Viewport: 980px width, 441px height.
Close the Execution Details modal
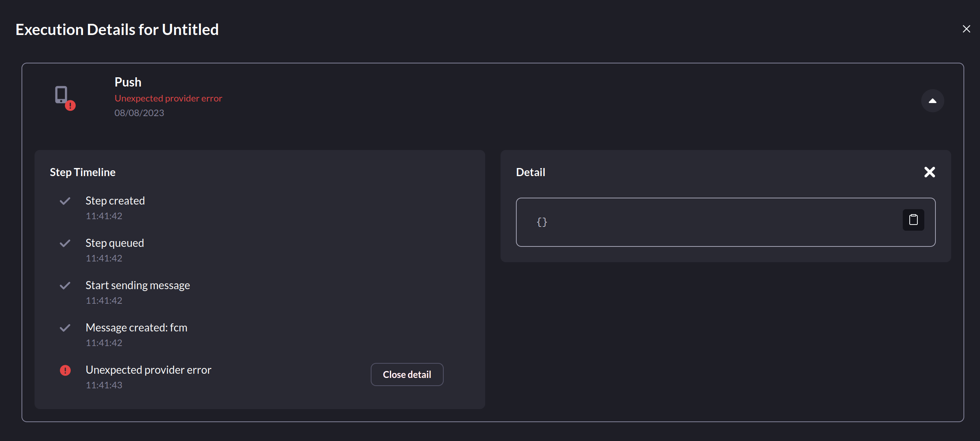point(966,29)
